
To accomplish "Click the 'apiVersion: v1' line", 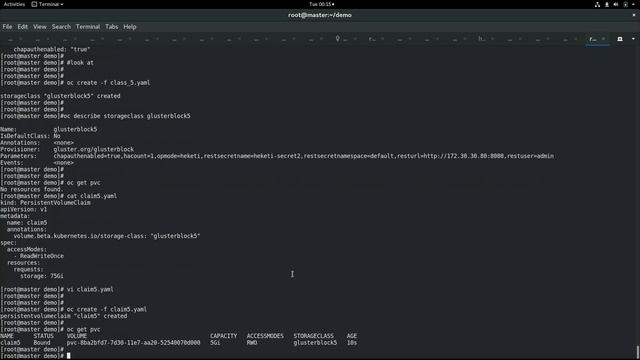I will click(x=24, y=209).
